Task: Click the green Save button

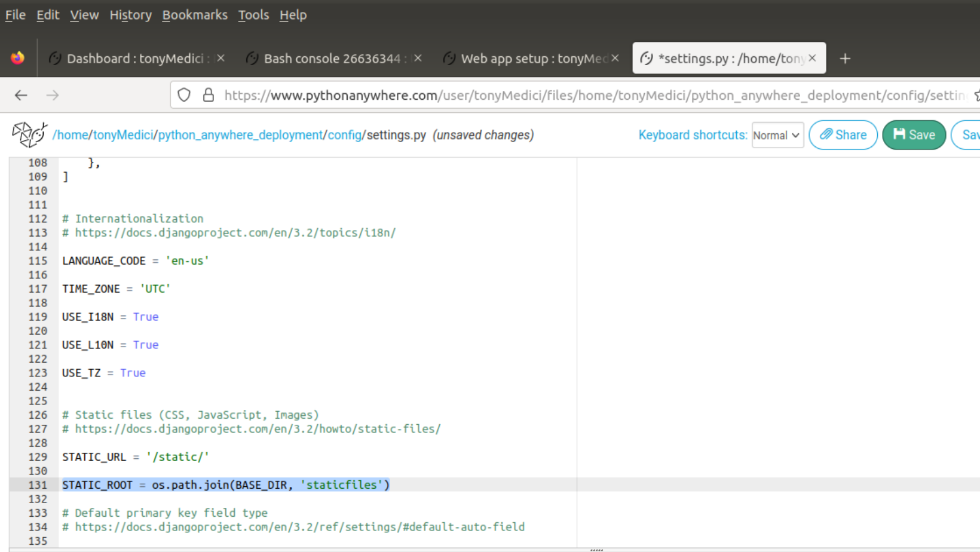Action: [914, 135]
